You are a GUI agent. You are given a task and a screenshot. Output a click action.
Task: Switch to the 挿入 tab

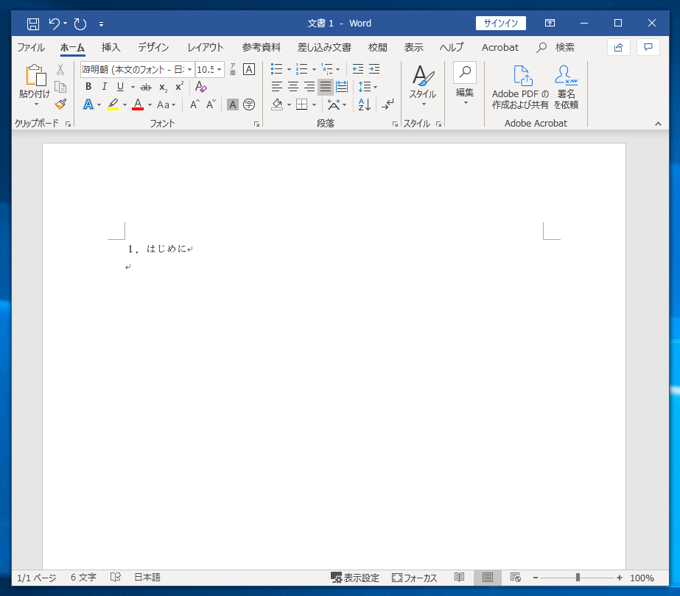[111, 47]
